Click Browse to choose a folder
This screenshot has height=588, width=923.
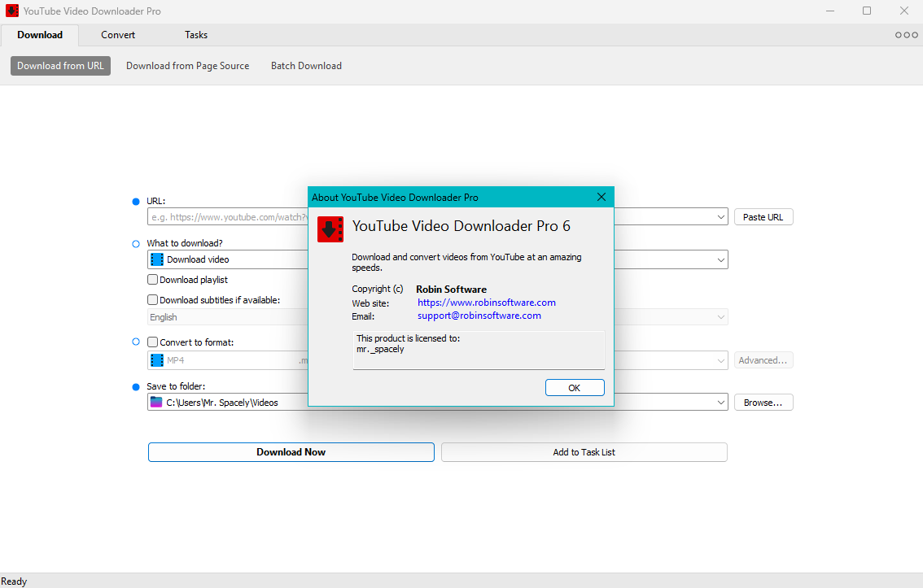coord(763,403)
